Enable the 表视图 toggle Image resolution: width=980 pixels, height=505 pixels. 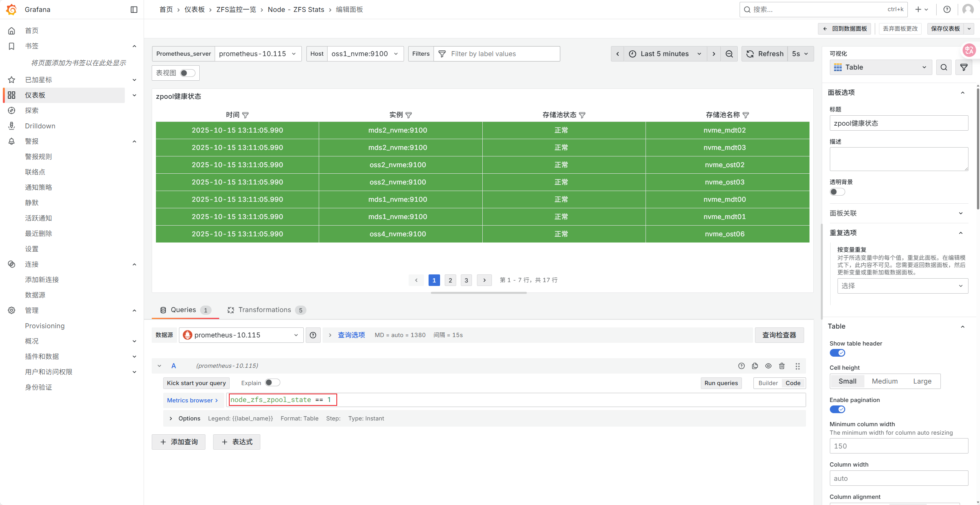point(188,73)
